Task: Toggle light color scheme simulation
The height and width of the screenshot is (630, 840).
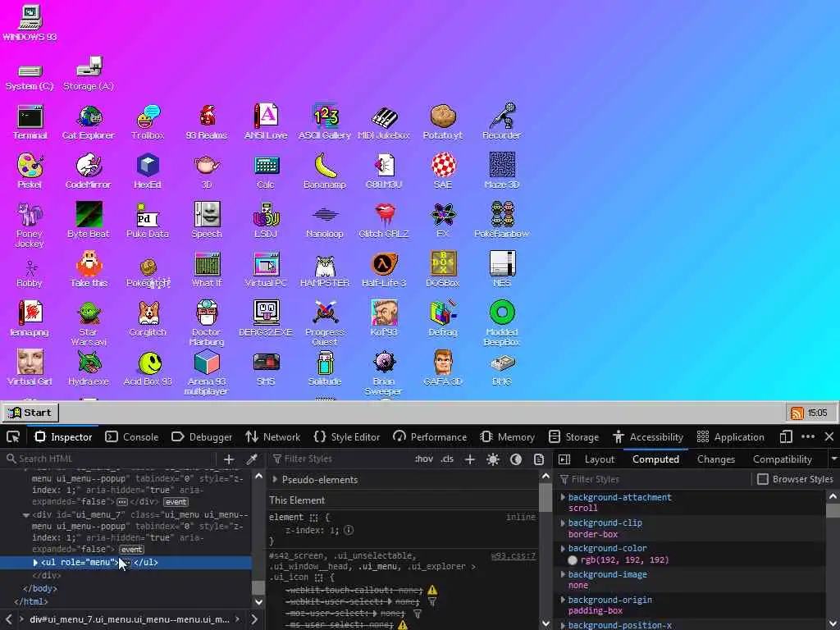Action: pos(493,459)
